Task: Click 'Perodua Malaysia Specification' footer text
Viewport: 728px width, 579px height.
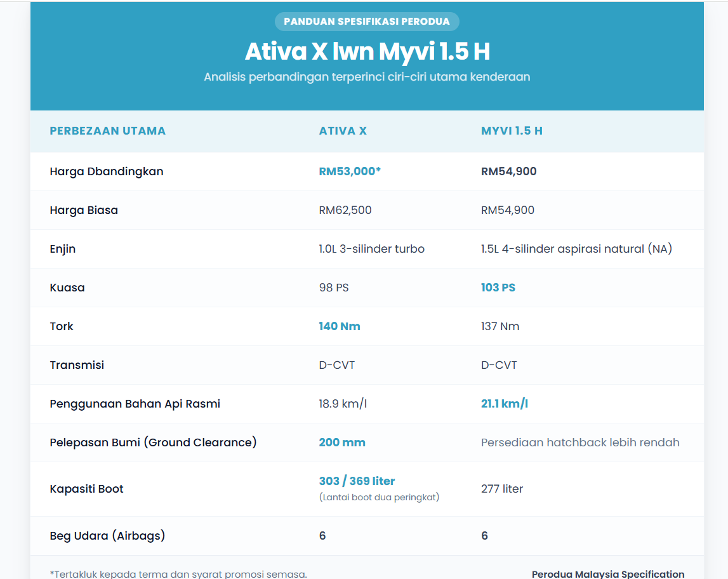Action: pyautogui.click(x=608, y=575)
